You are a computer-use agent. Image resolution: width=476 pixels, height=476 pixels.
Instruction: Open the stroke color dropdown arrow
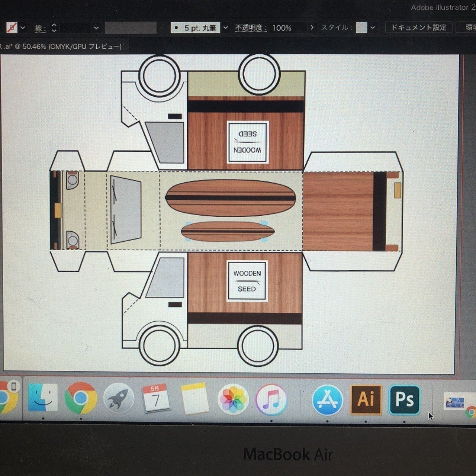[23, 28]
